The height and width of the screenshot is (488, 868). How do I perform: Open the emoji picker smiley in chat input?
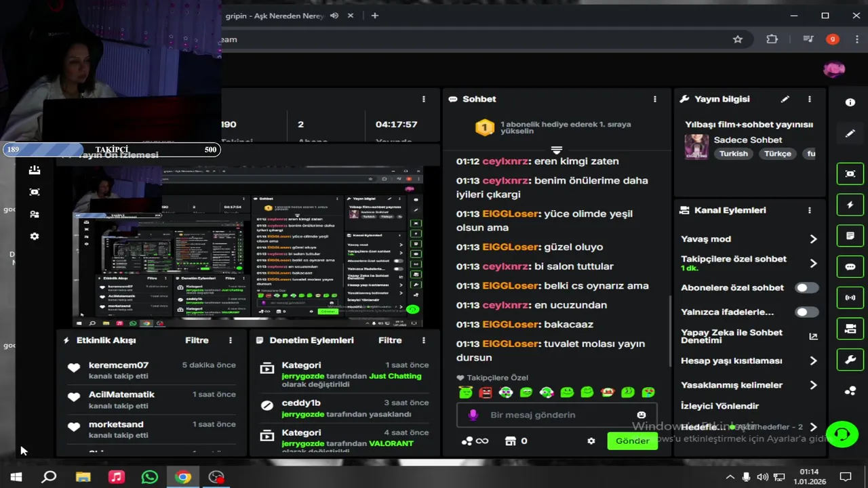pos(642,415)
